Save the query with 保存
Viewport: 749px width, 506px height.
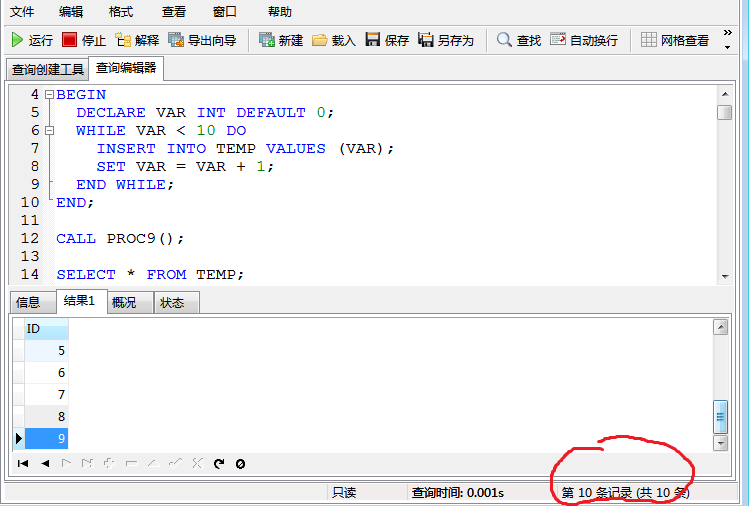pos(387,40)
